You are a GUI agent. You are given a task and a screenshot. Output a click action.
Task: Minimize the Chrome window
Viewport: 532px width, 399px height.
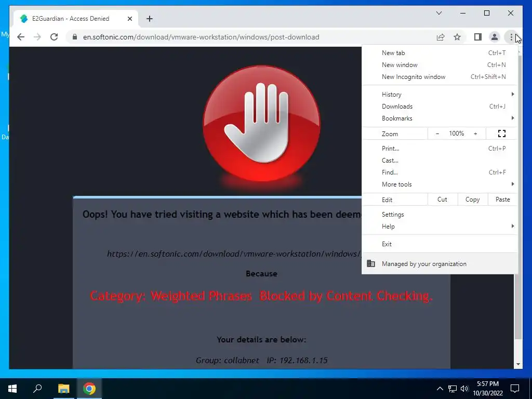pos(463,13)
